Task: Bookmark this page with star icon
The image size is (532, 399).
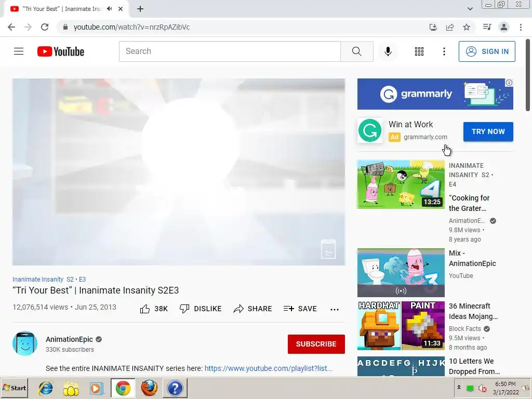Action: [x=467, y=27]
